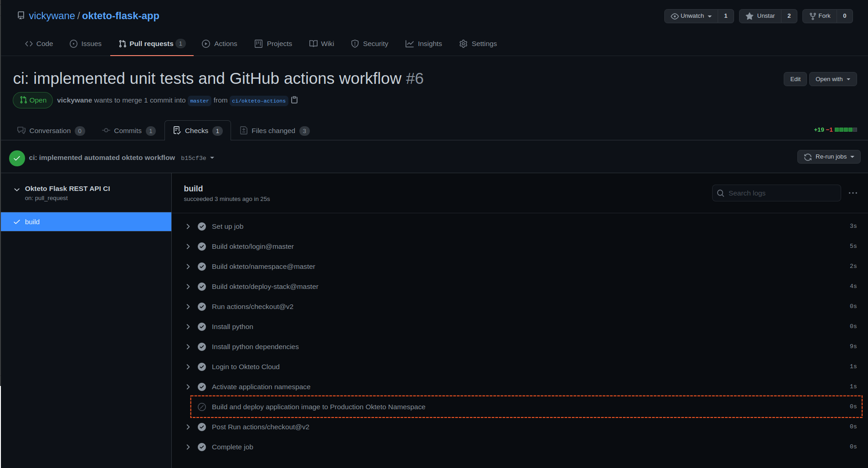Screen dimensions: 868x468
Task: Click the skipped icon for Build and deploy step
Action: [x=202, y=407]
